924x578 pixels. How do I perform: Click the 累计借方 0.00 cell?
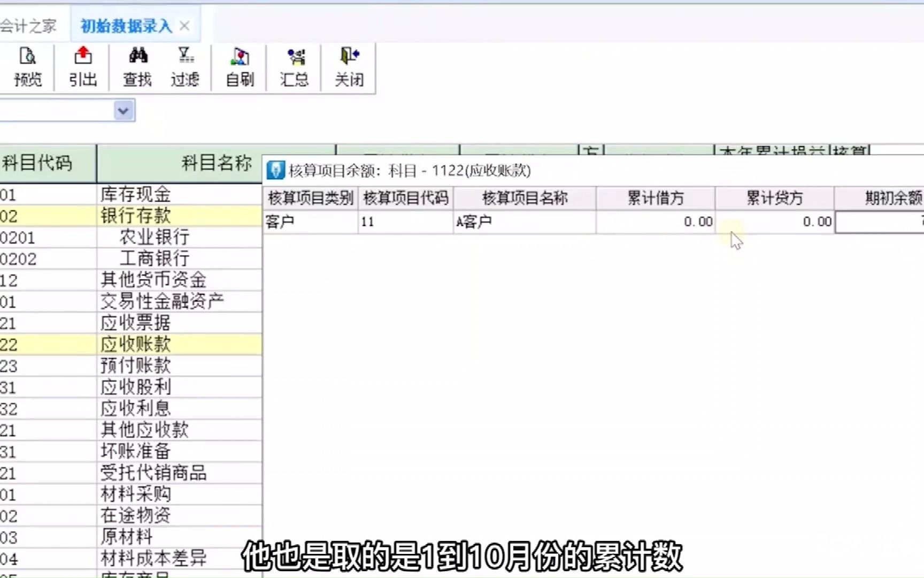tap(656, 222)
